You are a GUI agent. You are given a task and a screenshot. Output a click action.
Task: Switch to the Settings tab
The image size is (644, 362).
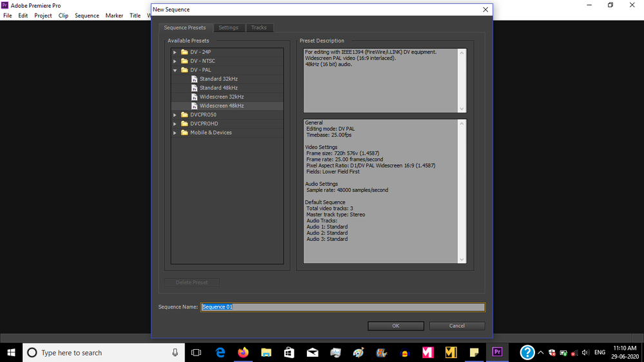click(x=228, y=28)
